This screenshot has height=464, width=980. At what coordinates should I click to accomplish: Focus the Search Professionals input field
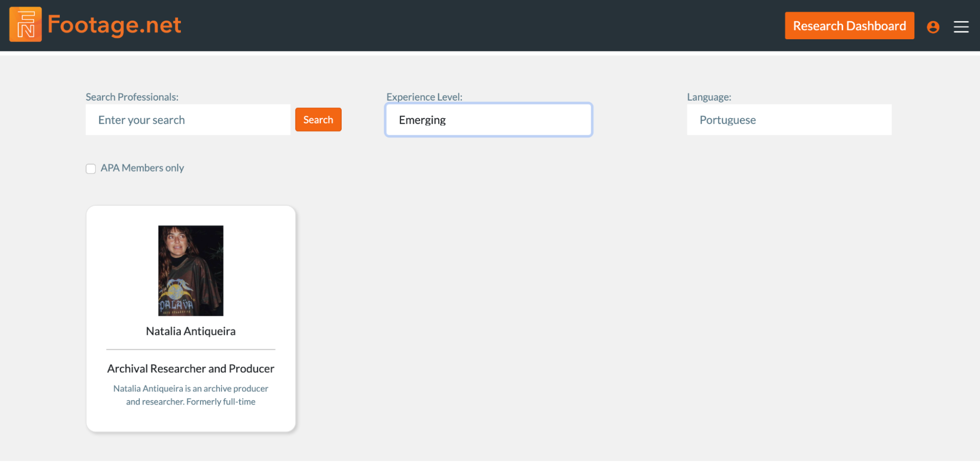click(x=188, y=120)
